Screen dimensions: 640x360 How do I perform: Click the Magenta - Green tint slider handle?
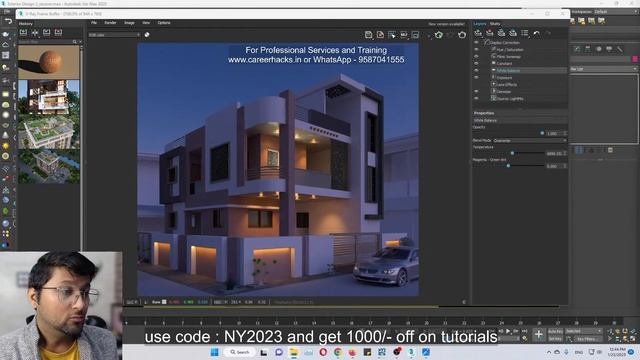tap(508, 166)
